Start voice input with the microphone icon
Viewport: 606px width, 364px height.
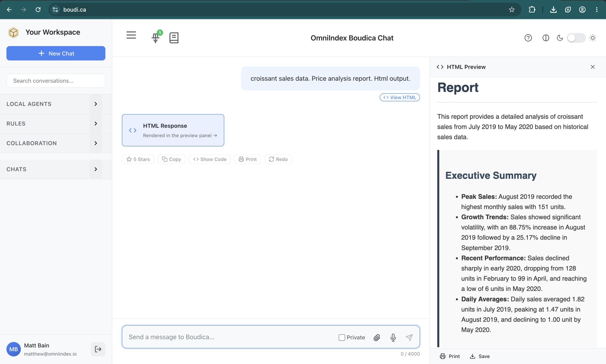[393, 338]
